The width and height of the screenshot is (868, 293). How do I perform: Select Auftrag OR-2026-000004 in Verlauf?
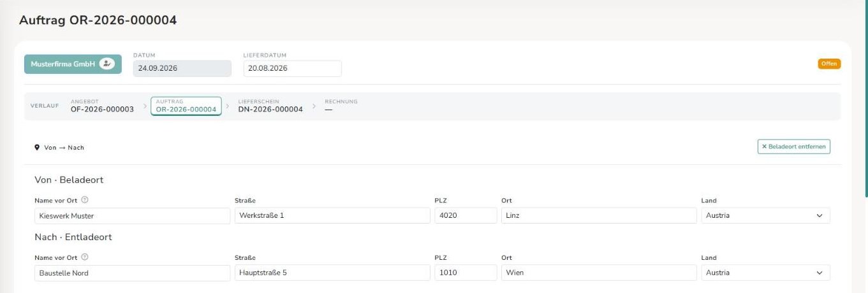coord(186,106)
